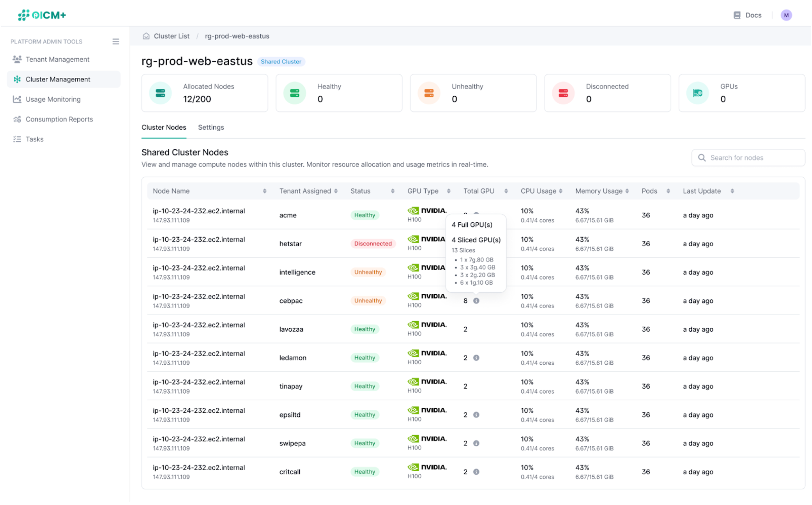Click info icon beside cebpac GPU count
Screen dimensions: 812x505
click(476, 300)
